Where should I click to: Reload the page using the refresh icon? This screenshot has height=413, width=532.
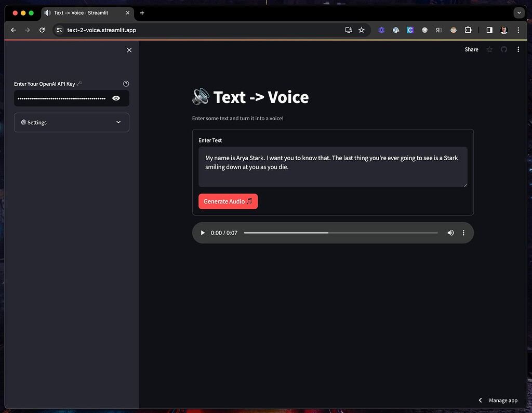click(x=42, y=30)
